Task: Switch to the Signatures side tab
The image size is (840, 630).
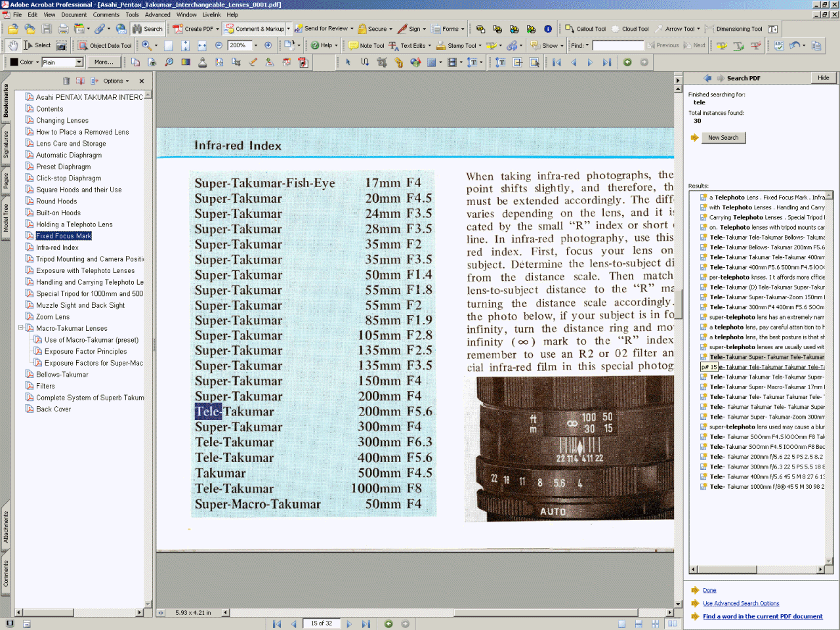Action: [x=6, y=144]
